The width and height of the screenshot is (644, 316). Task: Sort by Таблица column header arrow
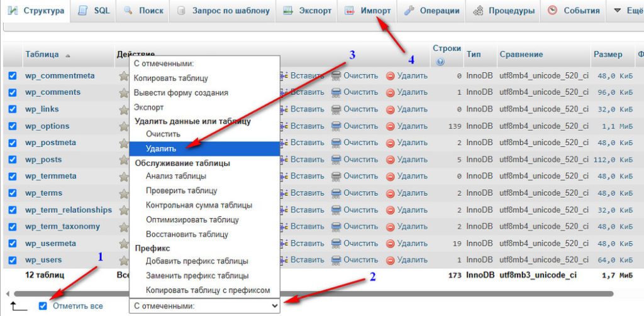pos(68,55)
